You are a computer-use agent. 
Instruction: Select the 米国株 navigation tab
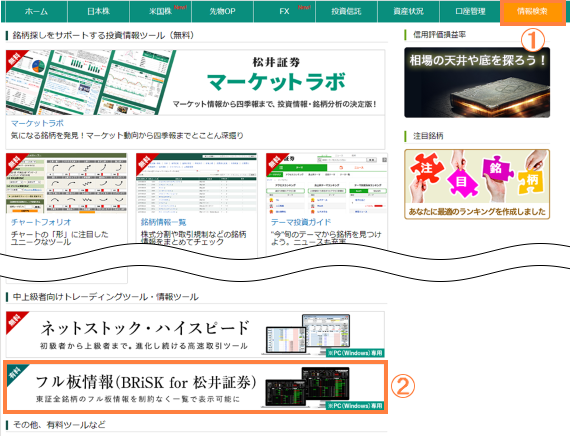tap(160, 11)
